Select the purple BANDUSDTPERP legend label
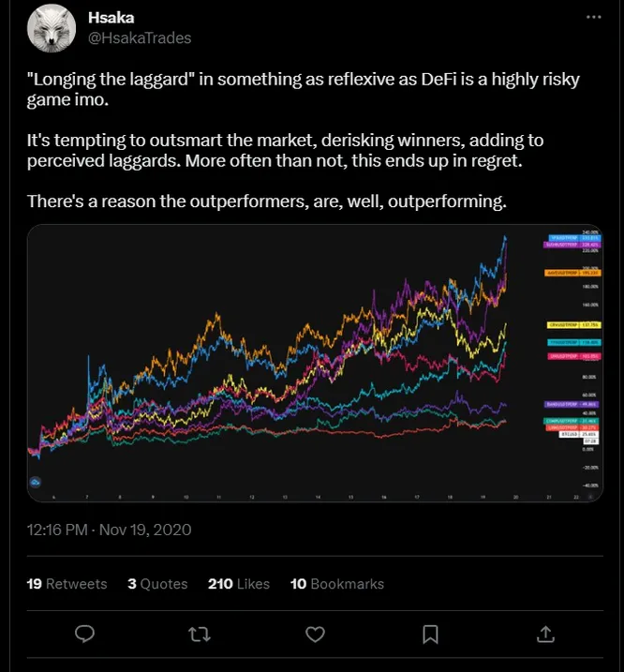 pos(572,404)
